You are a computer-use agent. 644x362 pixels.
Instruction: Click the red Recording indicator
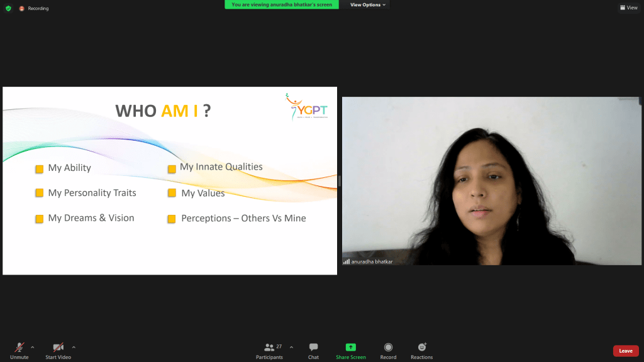pos(22,8)
